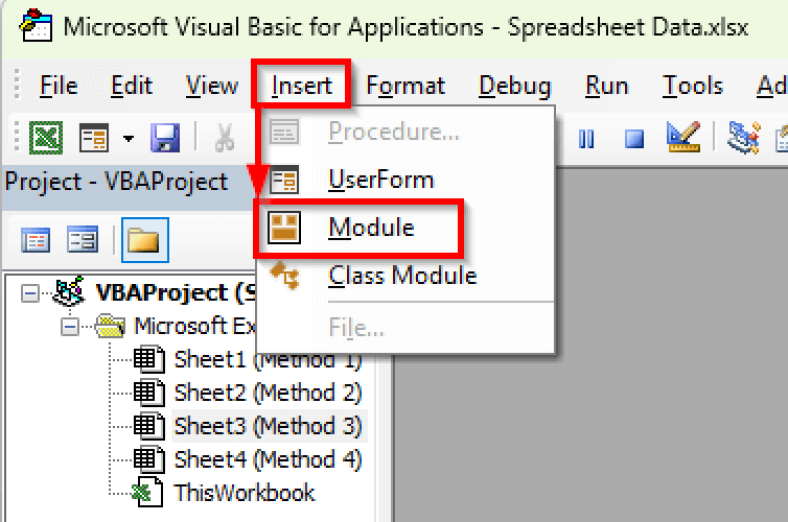Click the Sheet1 worksheet icon
The height and width of the screenshot is (522, 788).
coord(149,360)
